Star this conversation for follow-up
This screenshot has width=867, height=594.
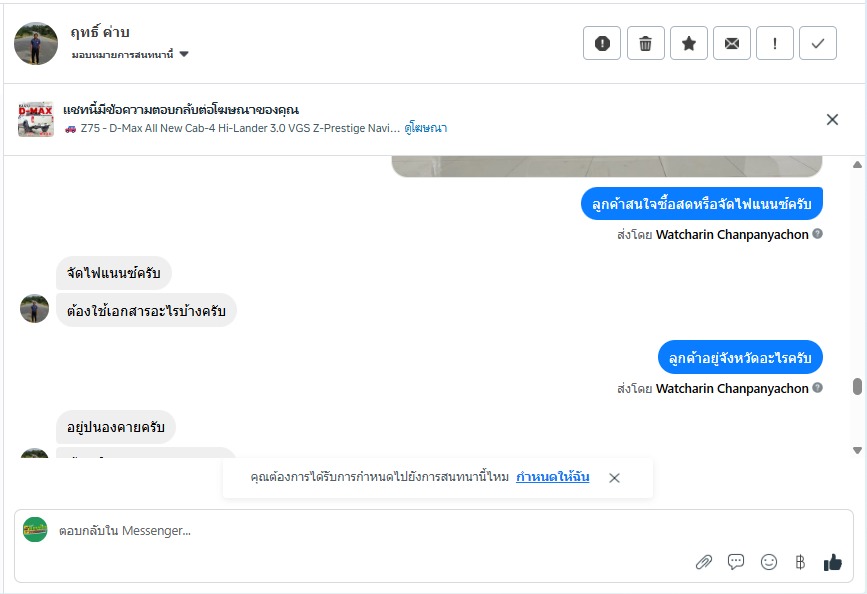click(689, 43)
